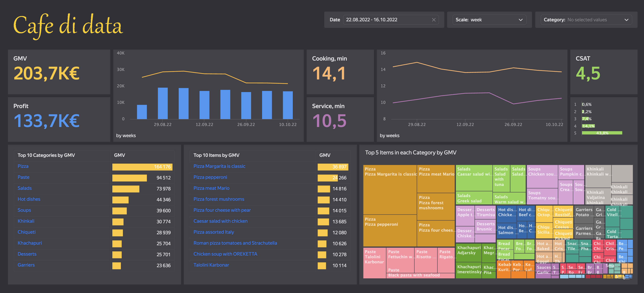Select Caesar salad with chicken item
This screenshot has width=644, height=293.
220,221
